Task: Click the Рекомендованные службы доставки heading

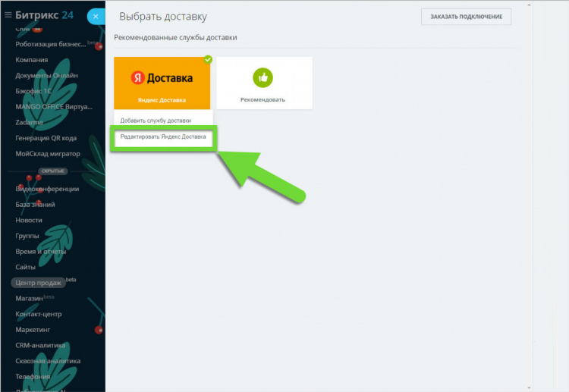Action: pos(175,37)
